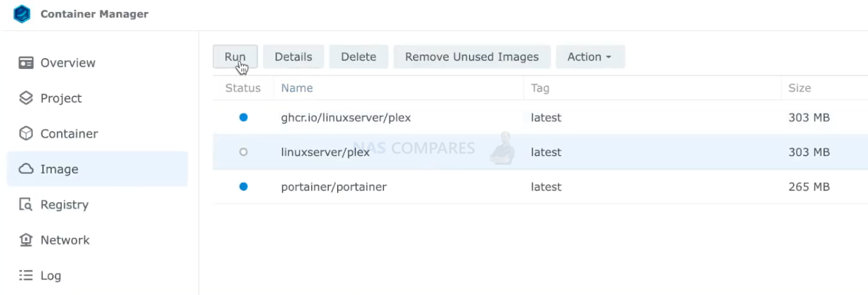Screen dimensions: 868x295
Task: Click the Container Manager app logo icon
Action: pos(22,14)
